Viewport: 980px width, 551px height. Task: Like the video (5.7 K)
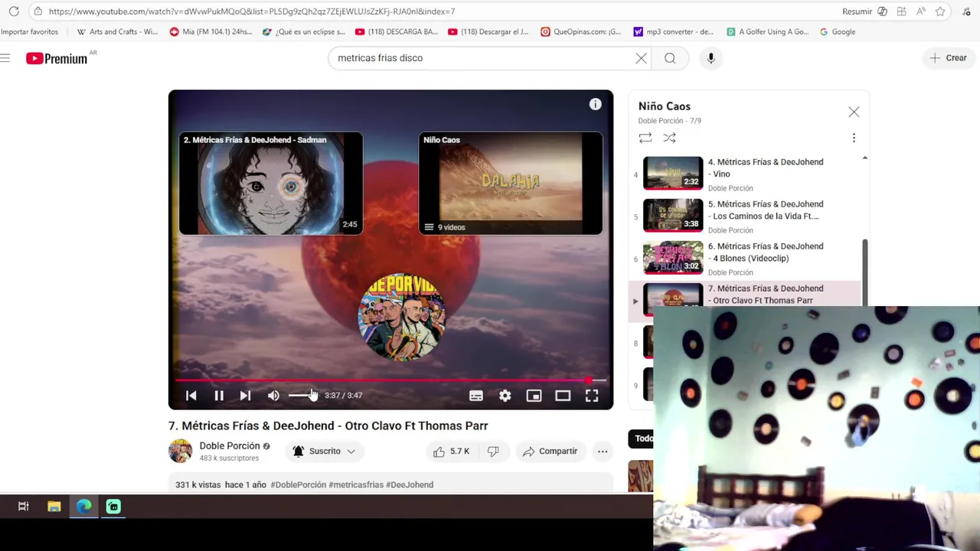(452, 452)
